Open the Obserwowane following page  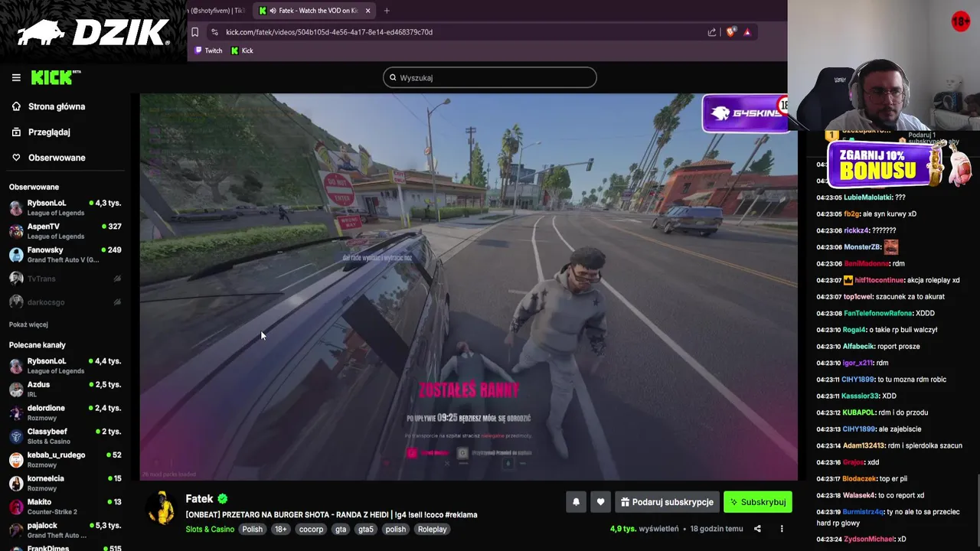click(x=57, y=158)
